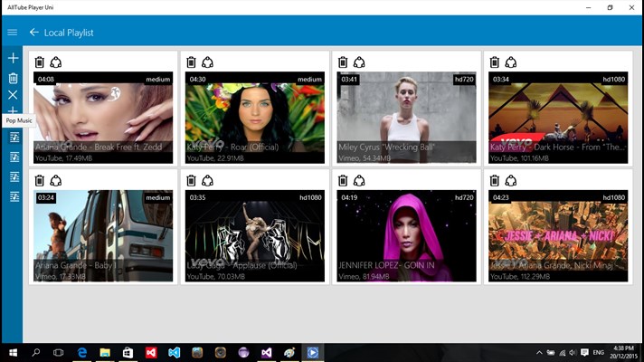The image size is (644, 362).
Task: Delete the Katy Perry Roar video
Action: [x=192, y=62]
